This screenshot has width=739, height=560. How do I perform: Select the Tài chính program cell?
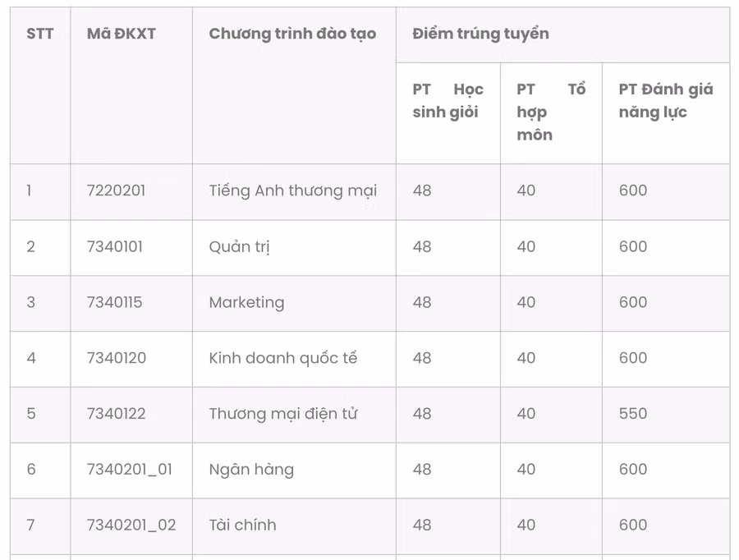pyautogui.click(x=242, y=525)
